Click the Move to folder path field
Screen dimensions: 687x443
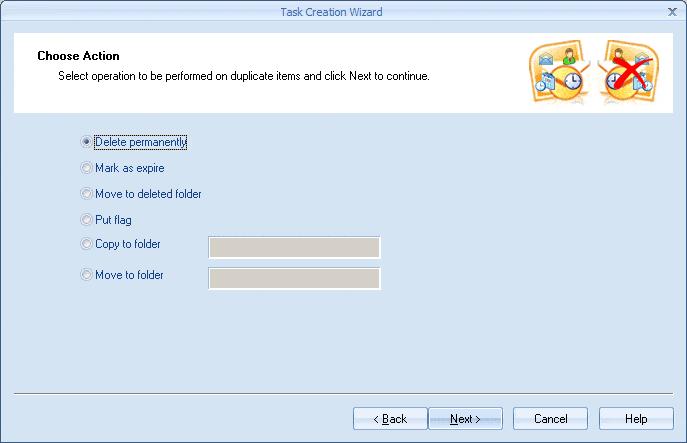[294, 278]
